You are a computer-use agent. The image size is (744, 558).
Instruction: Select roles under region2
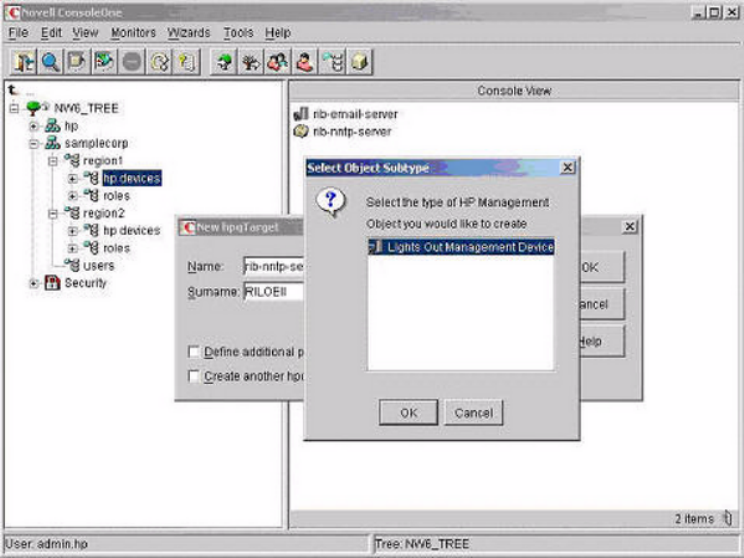(x=116, y=248)
